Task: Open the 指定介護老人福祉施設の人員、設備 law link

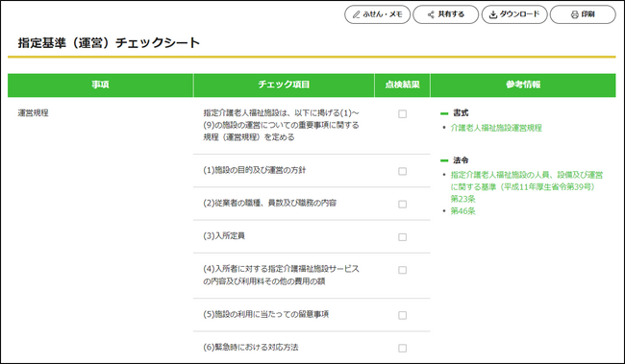Action: (527, 186)
